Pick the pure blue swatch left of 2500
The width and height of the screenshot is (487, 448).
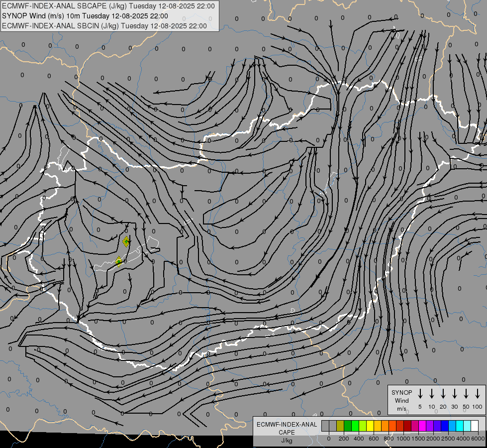click(444, 426)
